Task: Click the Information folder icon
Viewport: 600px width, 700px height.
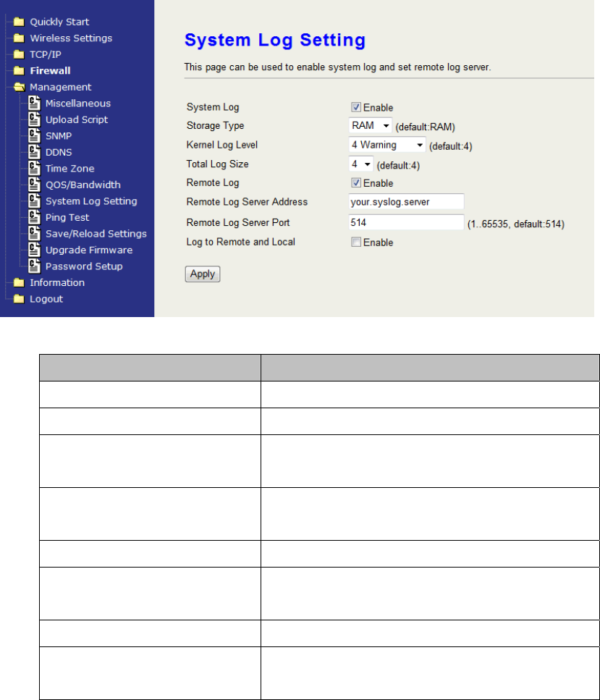Action: point(19,282)
